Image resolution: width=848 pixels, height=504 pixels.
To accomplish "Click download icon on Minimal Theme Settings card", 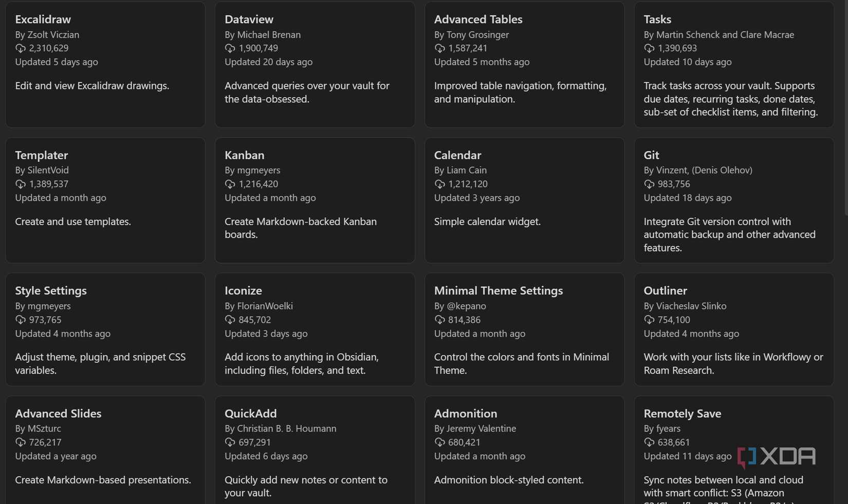I will coord(439,320).
